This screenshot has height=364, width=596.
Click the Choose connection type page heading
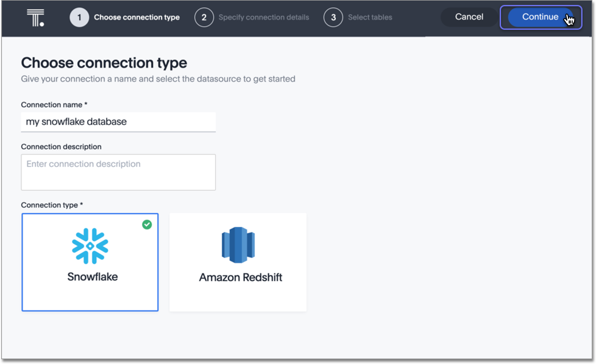[104, 63]
